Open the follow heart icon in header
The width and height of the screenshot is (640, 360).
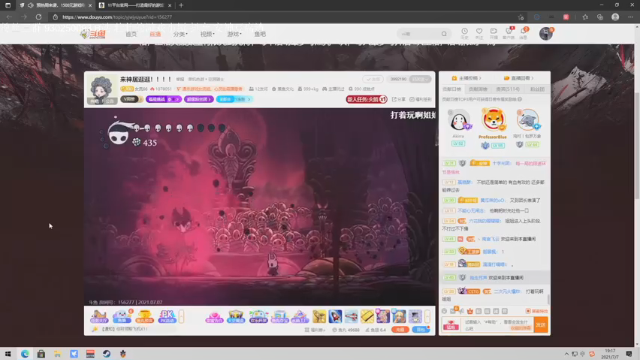tap(479, 31)
